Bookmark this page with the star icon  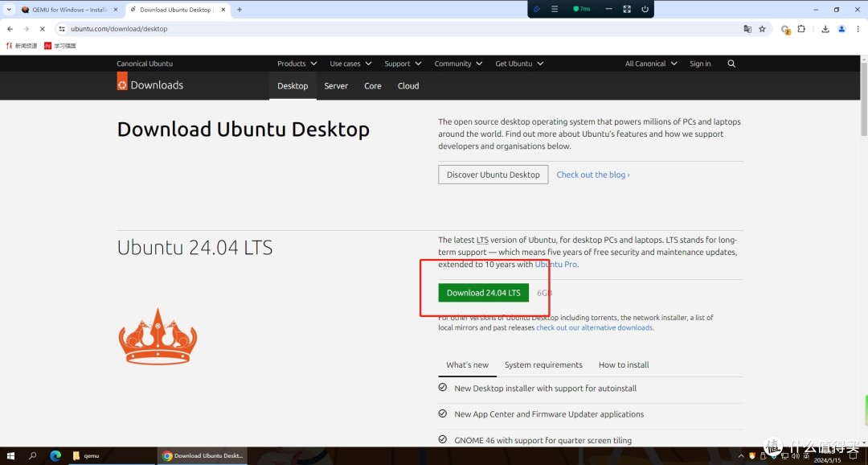762,29
